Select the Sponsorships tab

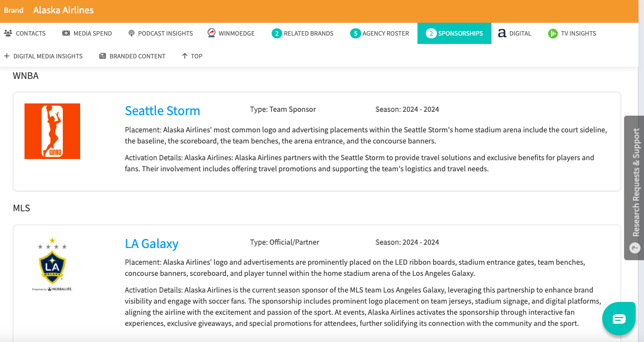click(x=454, y=33)
